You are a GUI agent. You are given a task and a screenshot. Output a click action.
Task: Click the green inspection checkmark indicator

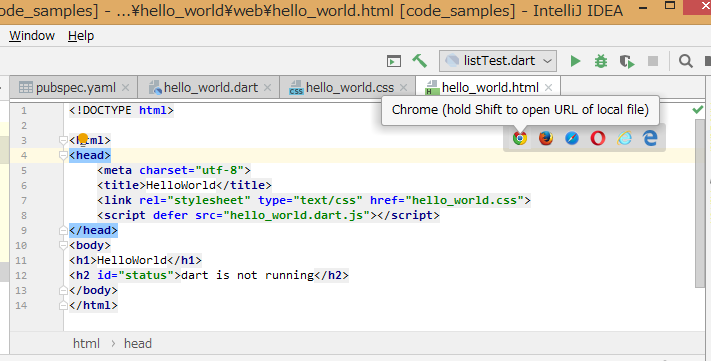coord(698,109)
